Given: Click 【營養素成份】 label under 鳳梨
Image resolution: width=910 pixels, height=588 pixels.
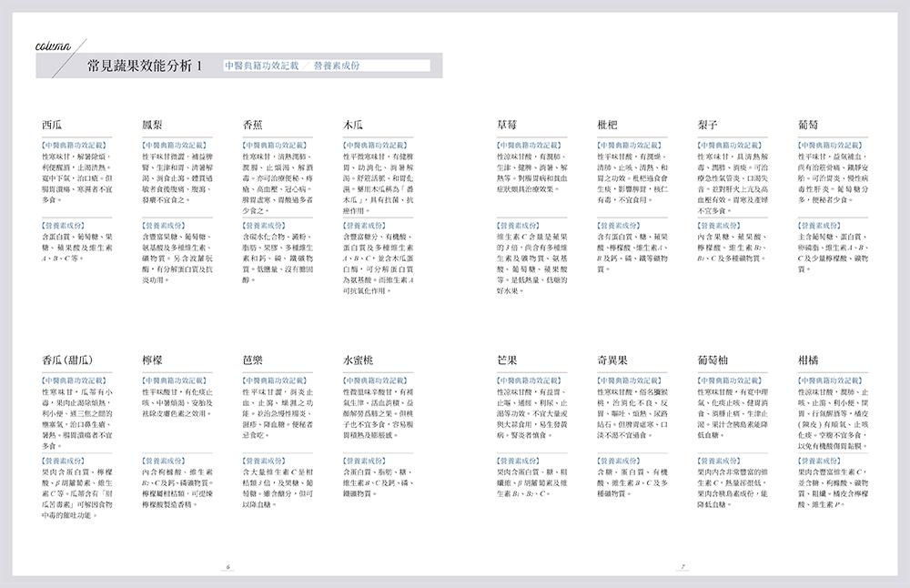Looking at the screenshot, I should point(163,225).
